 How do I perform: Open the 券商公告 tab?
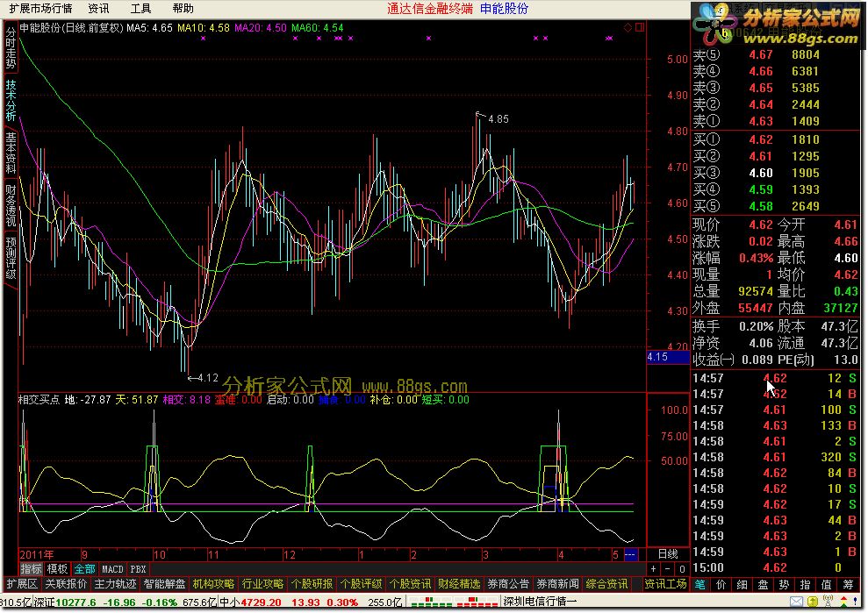click(x=508, y=584)
